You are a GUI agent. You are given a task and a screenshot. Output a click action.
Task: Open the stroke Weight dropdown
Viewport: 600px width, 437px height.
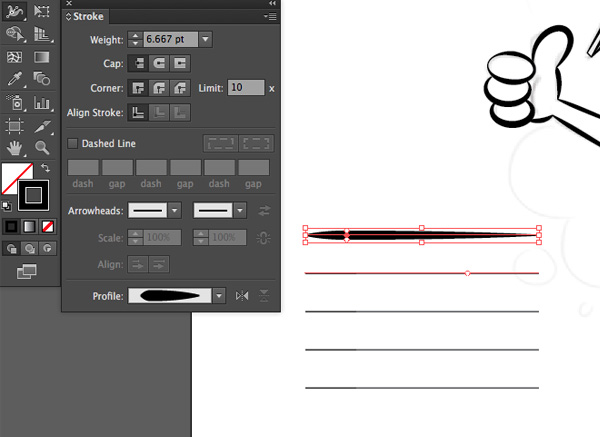pos(205,39)
